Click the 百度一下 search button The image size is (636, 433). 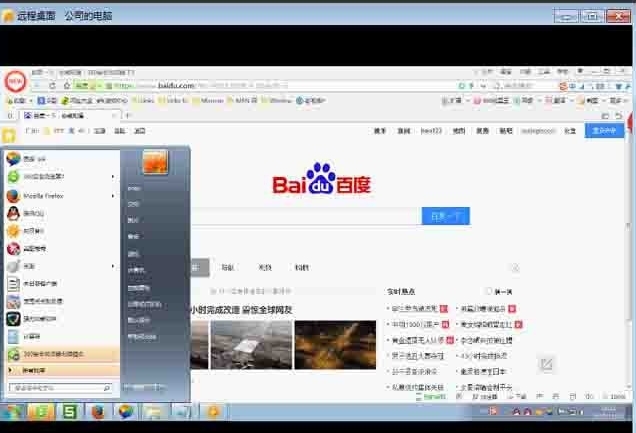(x=446, y=216)
